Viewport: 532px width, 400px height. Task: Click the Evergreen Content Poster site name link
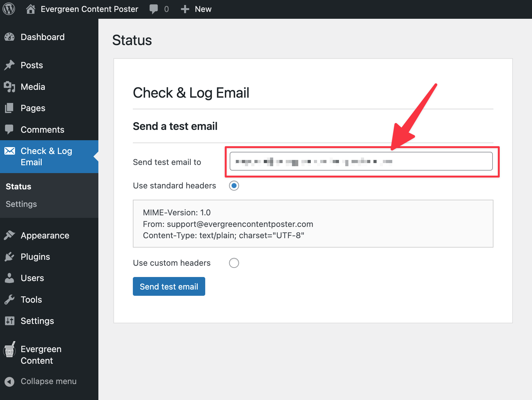[89, 9]
